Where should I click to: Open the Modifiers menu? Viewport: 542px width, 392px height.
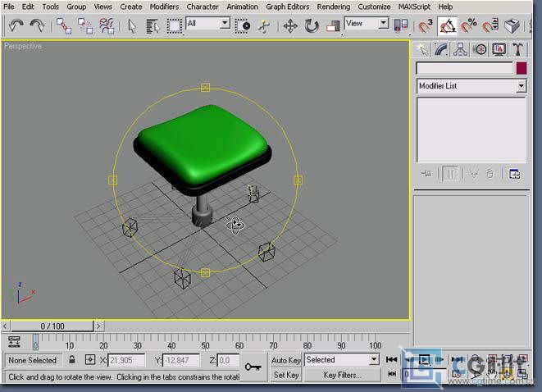point(164,7)
